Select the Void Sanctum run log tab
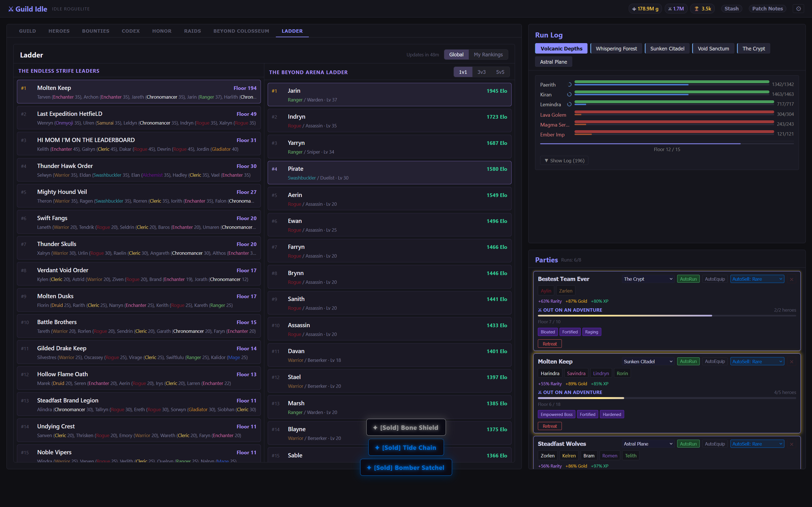Viewport: 812px width, 507px height. 713,49
